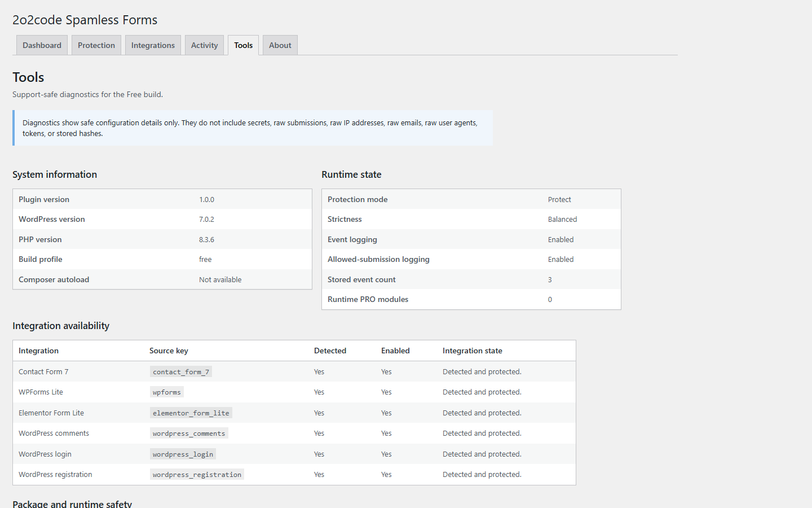812x508 pixels.
Task: Select the PHP version label
Action: point(40,239)
